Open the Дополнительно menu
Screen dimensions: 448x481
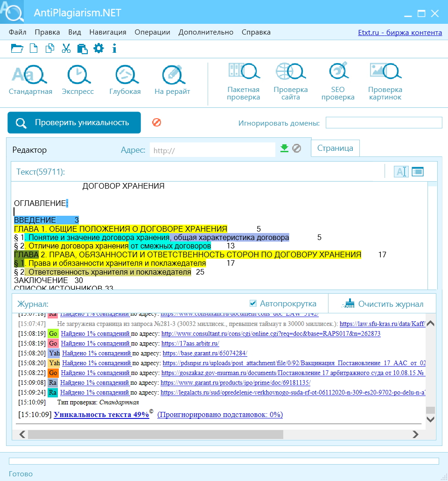pos(206,32)
